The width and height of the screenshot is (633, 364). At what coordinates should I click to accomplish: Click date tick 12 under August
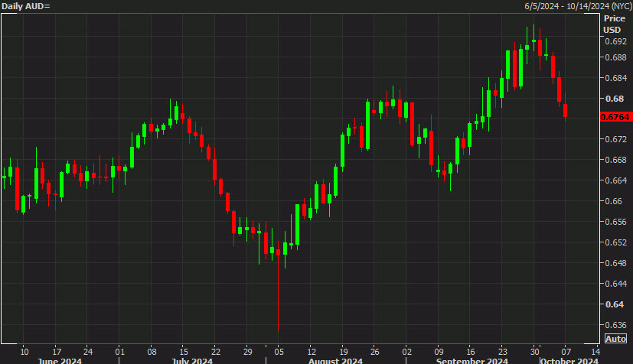tap(312, 352)
